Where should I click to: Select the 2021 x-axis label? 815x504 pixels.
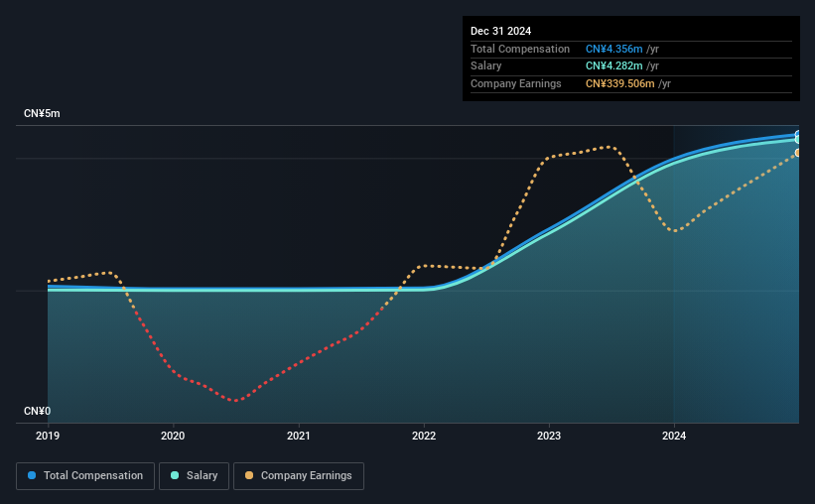(x=299, y=436)
